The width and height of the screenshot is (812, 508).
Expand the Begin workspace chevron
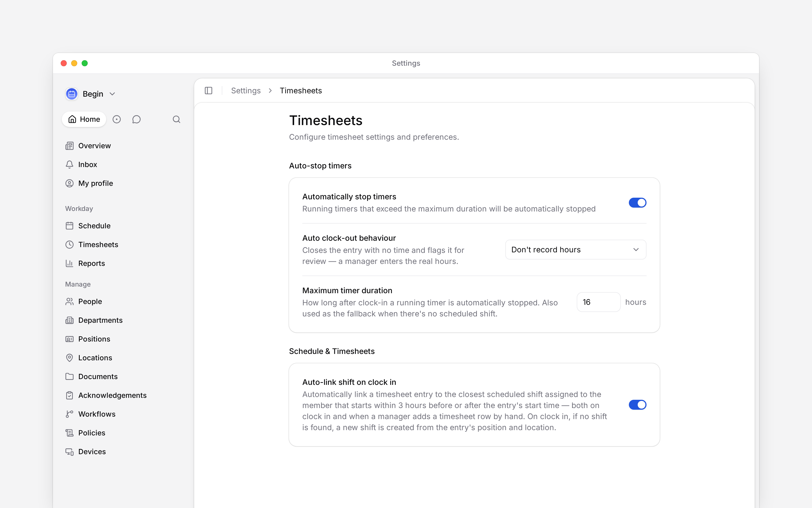coord(113,94)
